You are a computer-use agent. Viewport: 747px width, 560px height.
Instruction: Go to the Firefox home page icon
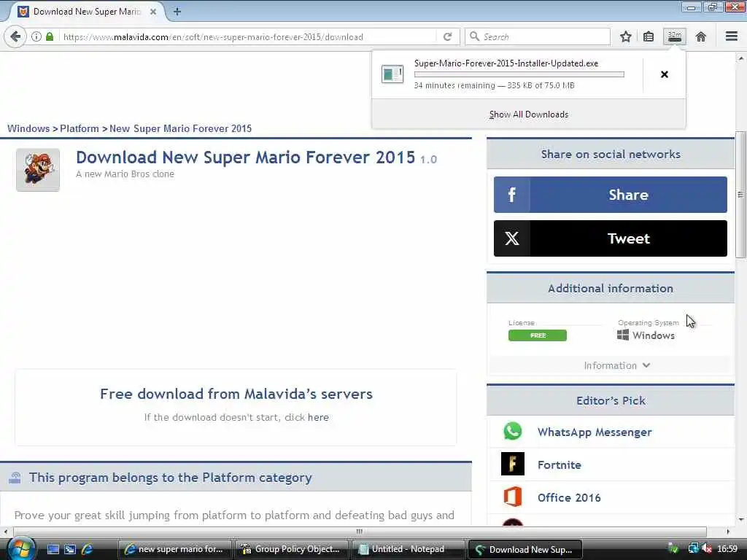point(701,36)
